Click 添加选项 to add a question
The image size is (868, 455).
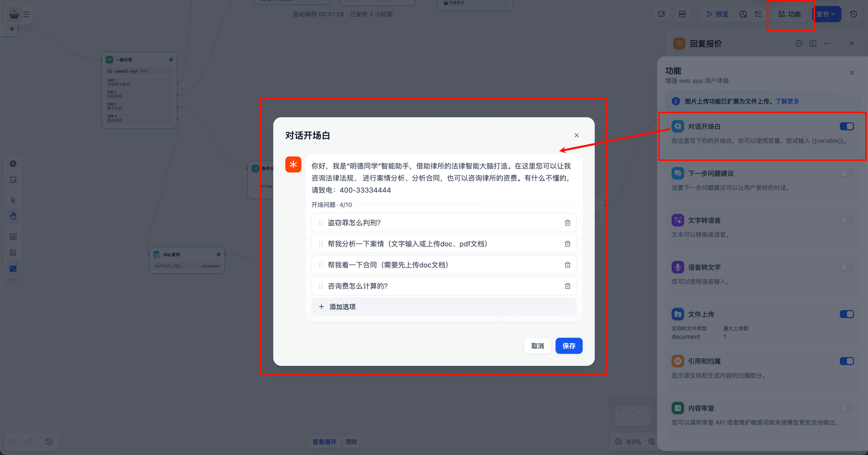pos(342,307)
